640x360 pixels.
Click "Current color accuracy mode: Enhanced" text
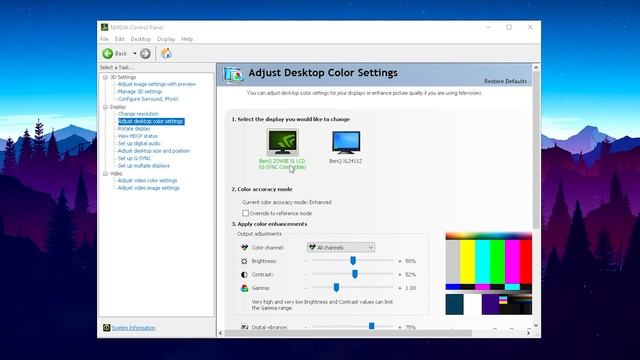click(x=287, y=202)
